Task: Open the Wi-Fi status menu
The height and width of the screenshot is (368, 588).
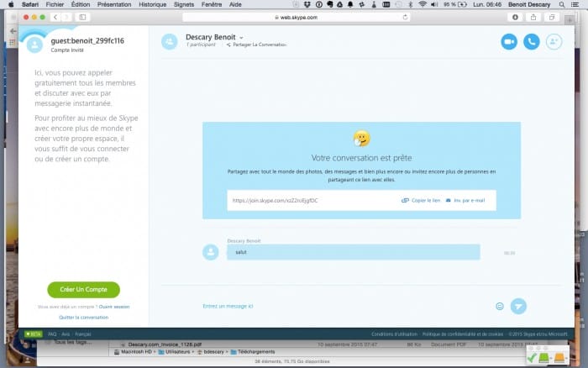Action: pyautogui.click(x=423, y=4)
